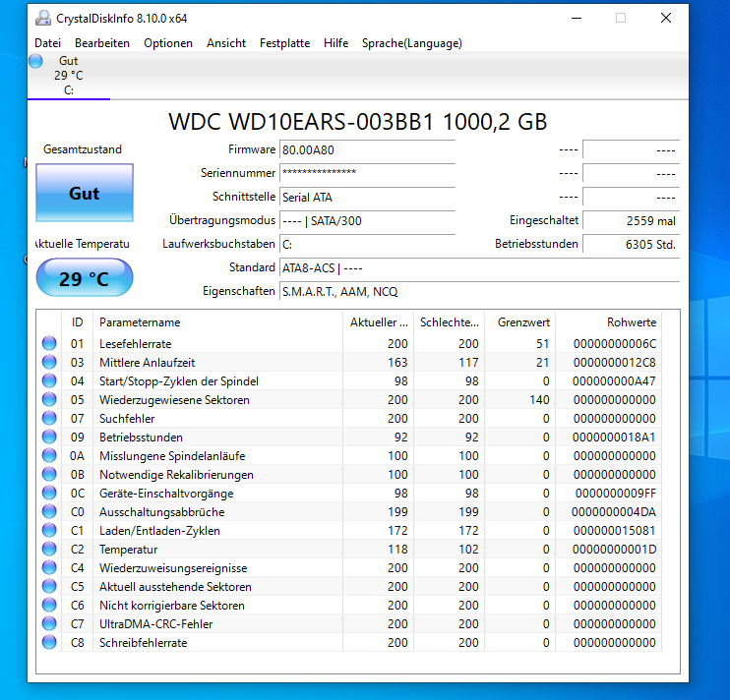Click the Gut health status button
730x700 pixels.
[85, 193]
